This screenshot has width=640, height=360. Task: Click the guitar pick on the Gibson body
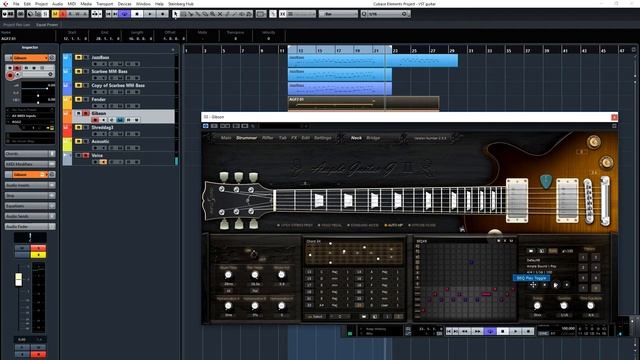(x=546, y=181)
